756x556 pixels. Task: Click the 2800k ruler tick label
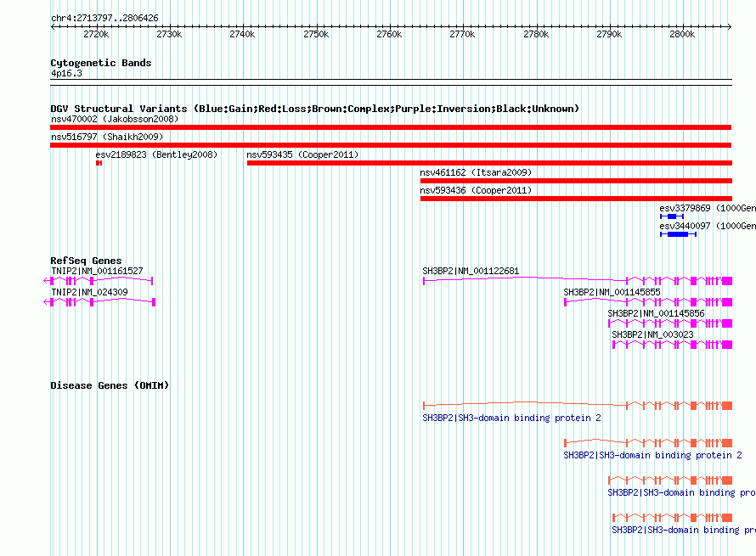[682, 34]
